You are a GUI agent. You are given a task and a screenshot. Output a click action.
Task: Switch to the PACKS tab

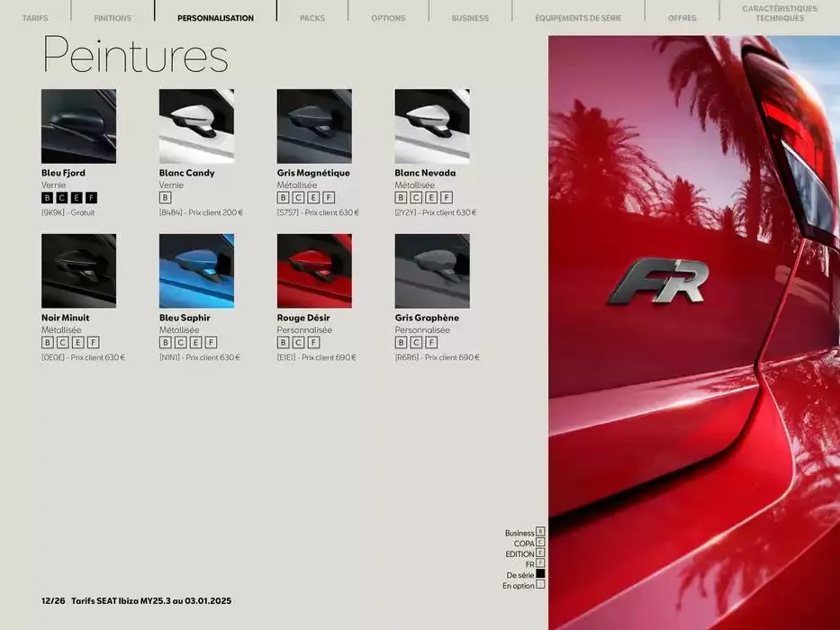[x=312, y=16]
